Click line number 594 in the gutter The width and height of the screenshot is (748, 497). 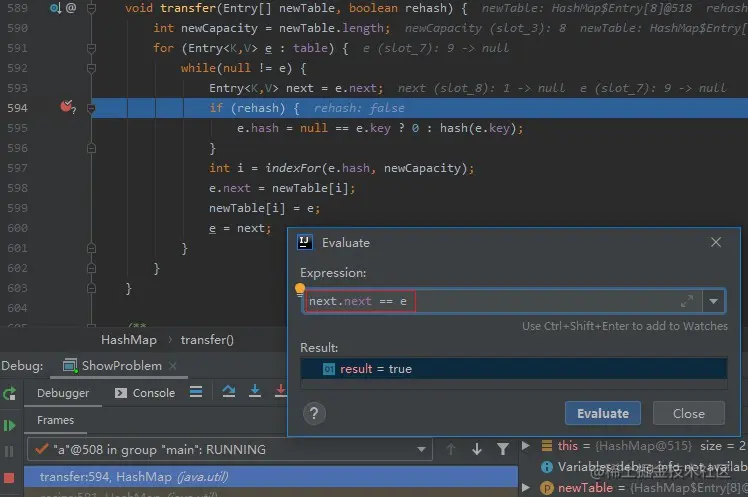[17, 108]
